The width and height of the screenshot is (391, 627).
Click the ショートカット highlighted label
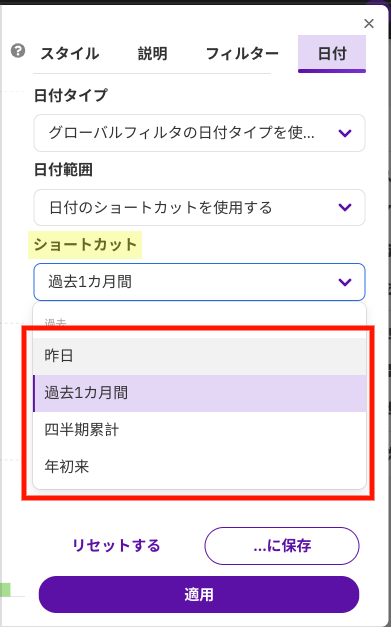point(85,245)
